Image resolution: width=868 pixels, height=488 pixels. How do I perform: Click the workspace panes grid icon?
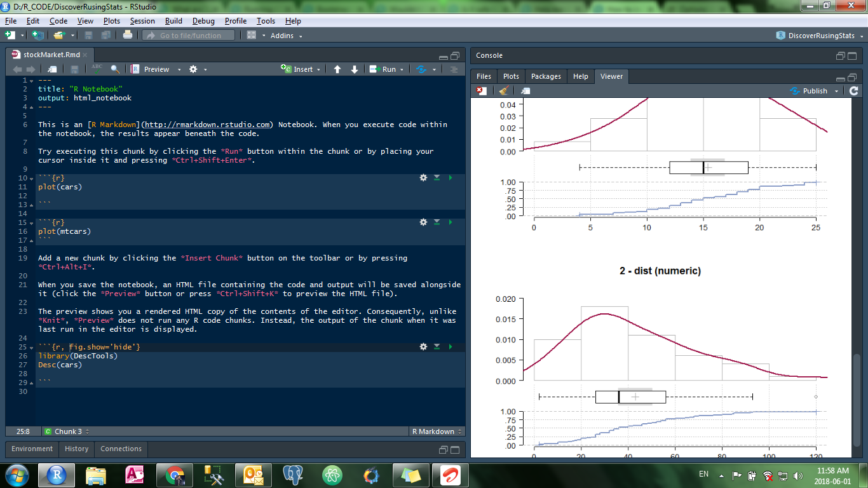(x=252, y=35)
